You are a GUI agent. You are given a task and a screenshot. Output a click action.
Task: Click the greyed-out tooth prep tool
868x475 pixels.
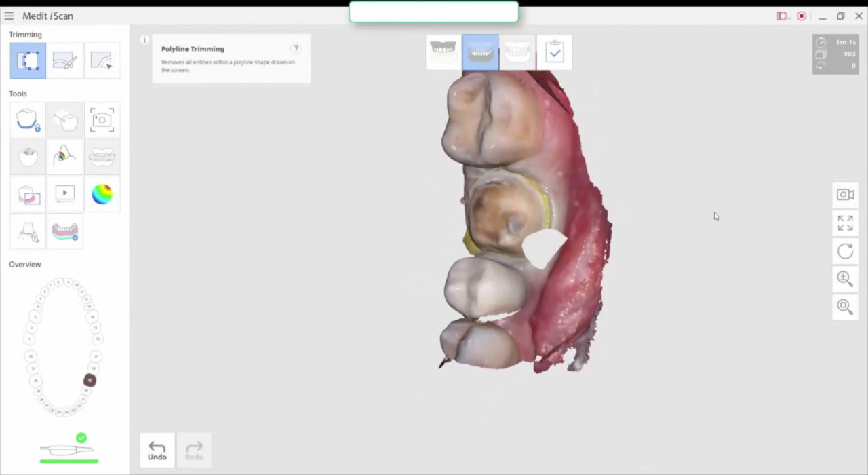[28, 157]
